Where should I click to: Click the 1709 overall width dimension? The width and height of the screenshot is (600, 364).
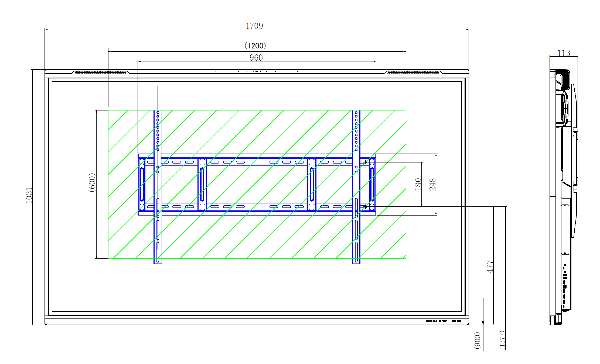(254, 26)
